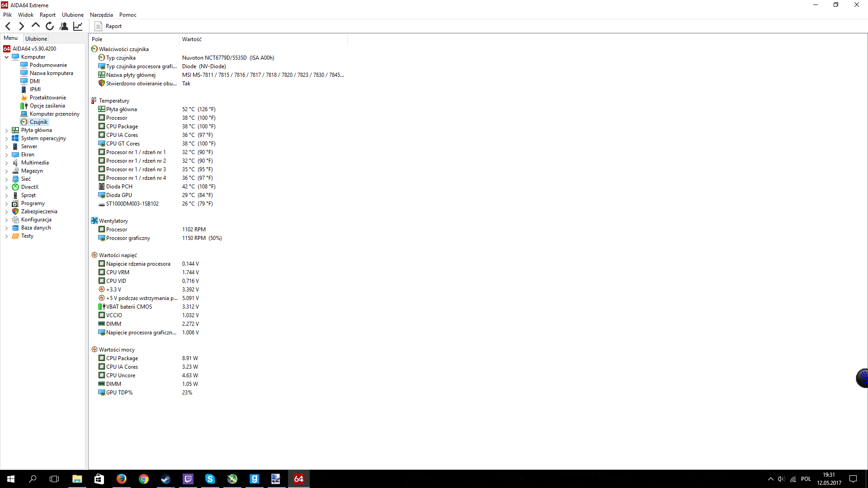Open the Raport menu in the menu bar
This screenshot has width=868, height=488.
pos(47,15)
